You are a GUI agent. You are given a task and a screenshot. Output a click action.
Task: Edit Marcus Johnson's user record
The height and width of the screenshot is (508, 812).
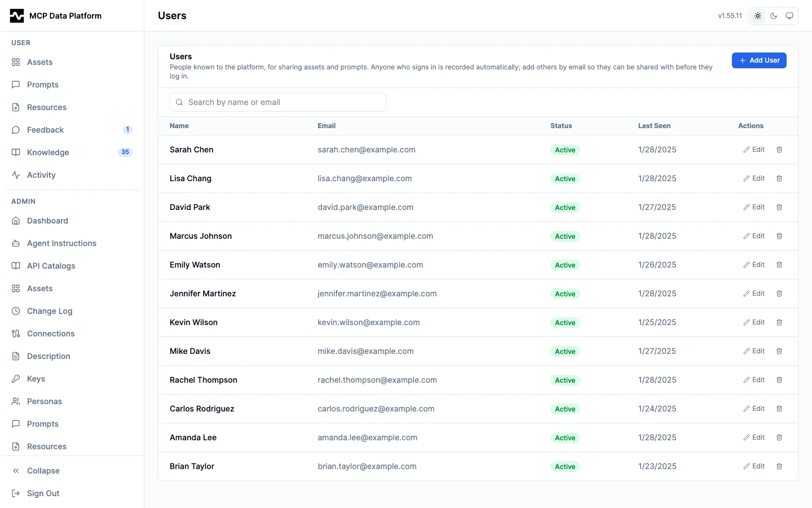pos(754,236)
